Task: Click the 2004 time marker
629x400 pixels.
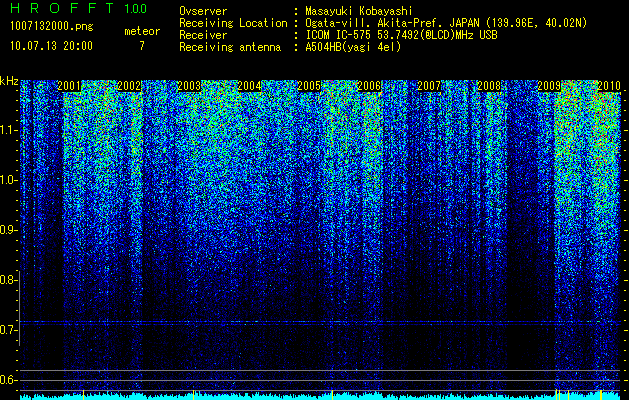Action: pos(249,86)
